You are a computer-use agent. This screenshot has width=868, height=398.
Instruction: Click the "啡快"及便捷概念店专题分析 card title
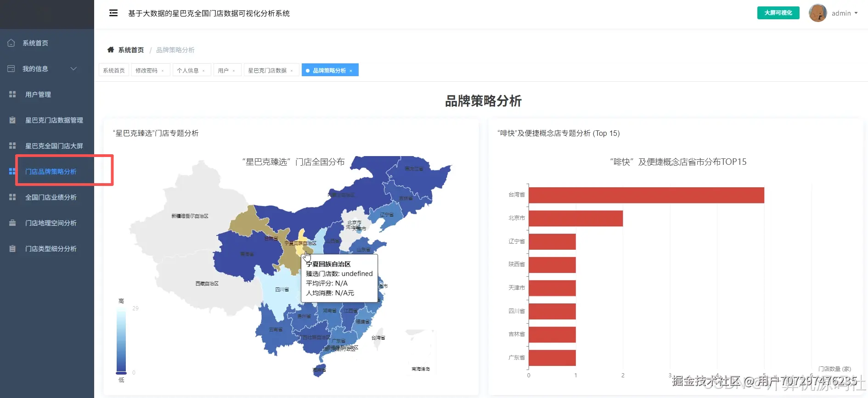[558, 133]
